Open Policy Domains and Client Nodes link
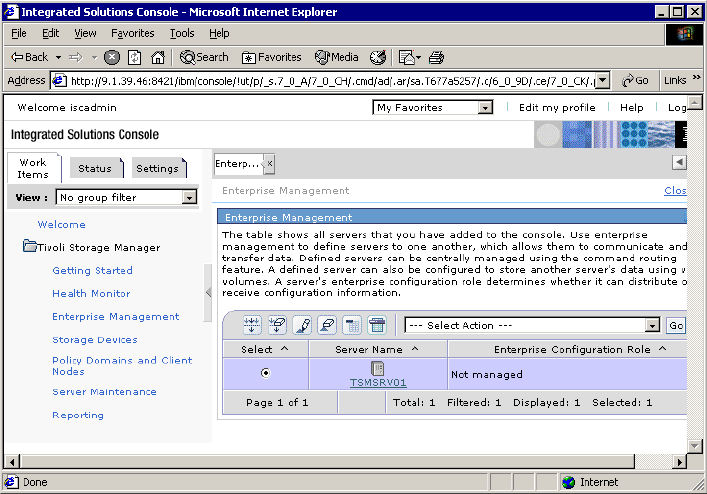The height and width of the screenshot is (494, 707). [122, 366]
